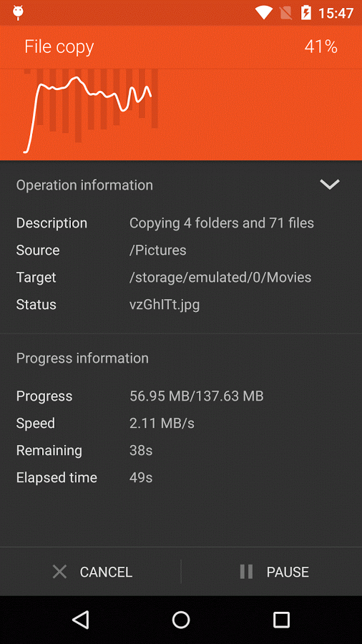Viewport: 362px width, 644px height.
Task: Tap the Wi-Fi status icon
Action: tap(263, 13)
